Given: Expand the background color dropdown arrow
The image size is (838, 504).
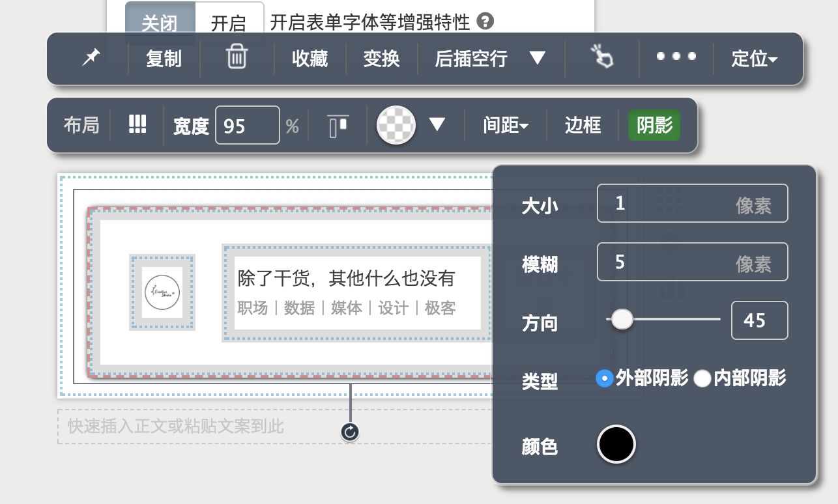Looking at the screenshot, I should click(x=437, y=124).
